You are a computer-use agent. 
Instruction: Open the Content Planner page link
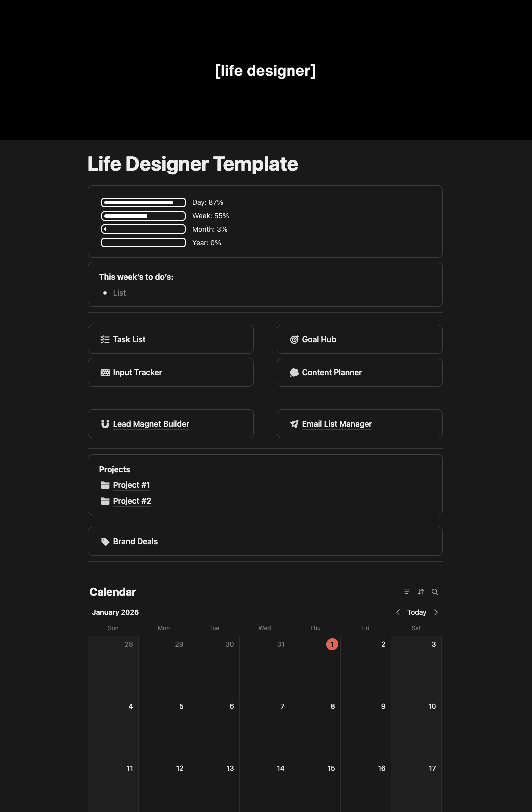(332, 373)
